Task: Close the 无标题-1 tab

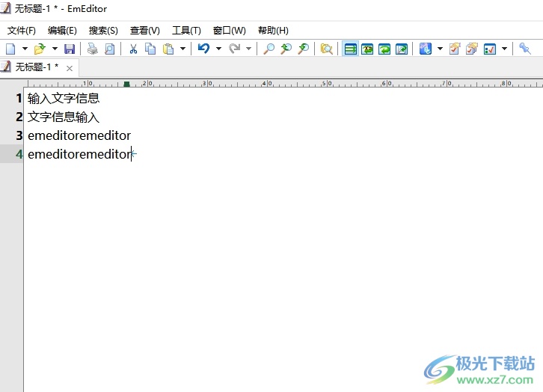Action: coord(70,68)
